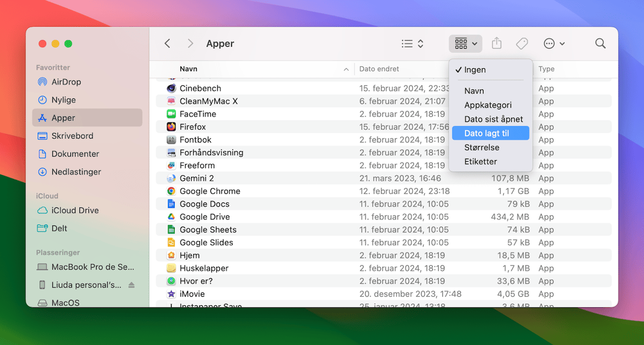Choose Navn in the grouping menu
644x345 pixels.
[490, 91]
